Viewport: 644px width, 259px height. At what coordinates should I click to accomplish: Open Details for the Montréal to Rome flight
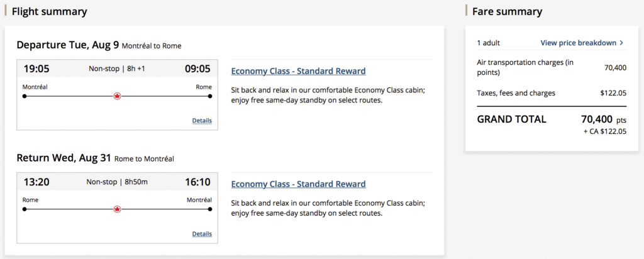(x=202, y=121)
